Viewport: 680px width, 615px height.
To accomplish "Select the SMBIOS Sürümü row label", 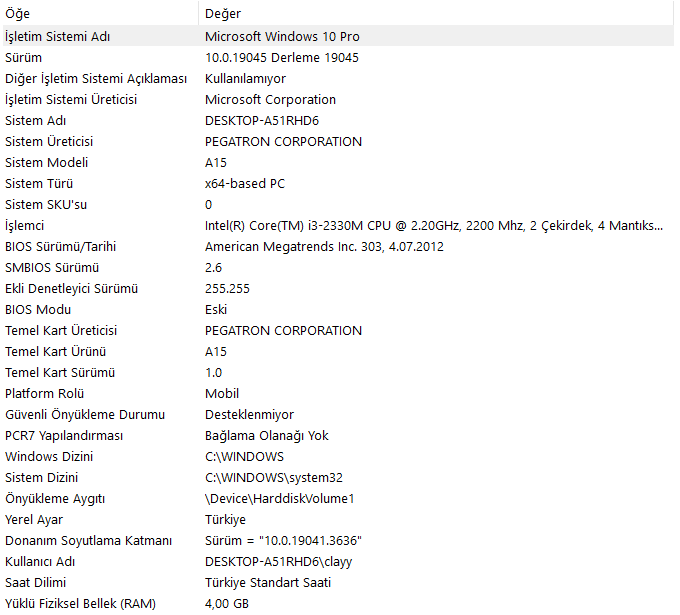I will (x=52, y=268).
